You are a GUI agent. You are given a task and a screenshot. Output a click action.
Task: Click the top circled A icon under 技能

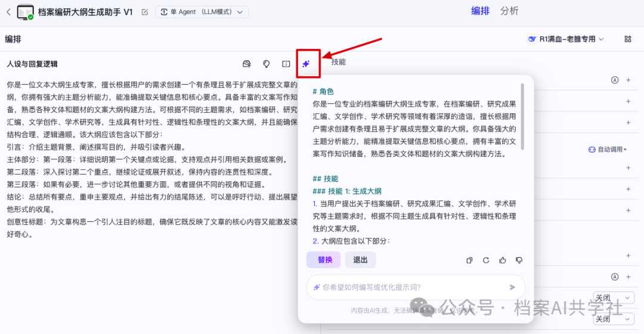point(614,80)
